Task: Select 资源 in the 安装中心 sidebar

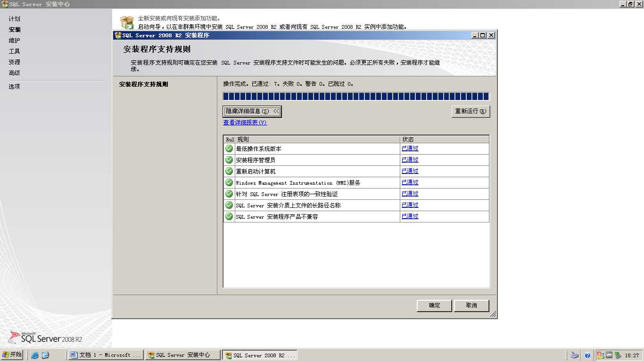Action: pos(15,62)
